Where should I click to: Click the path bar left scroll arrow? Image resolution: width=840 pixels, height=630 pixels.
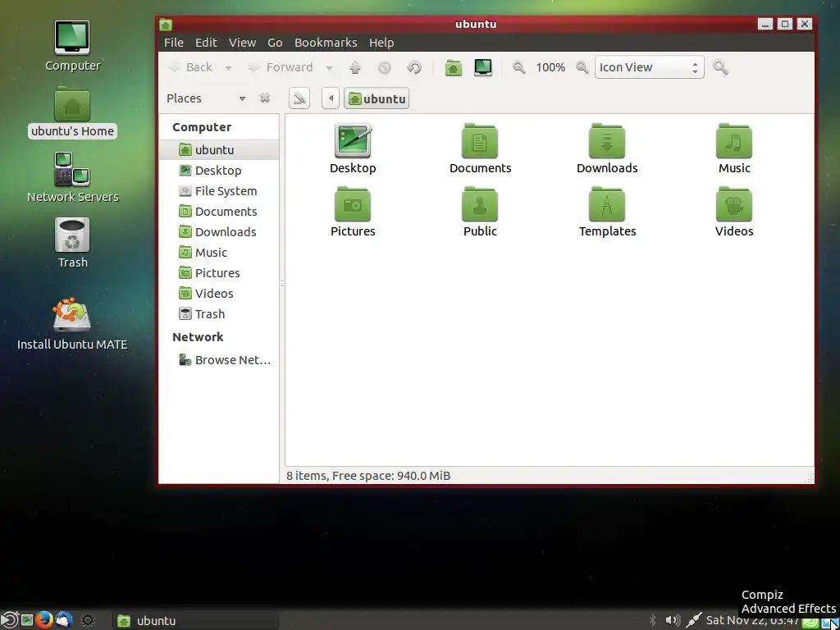pyautogui.click(x=331, y=98)
